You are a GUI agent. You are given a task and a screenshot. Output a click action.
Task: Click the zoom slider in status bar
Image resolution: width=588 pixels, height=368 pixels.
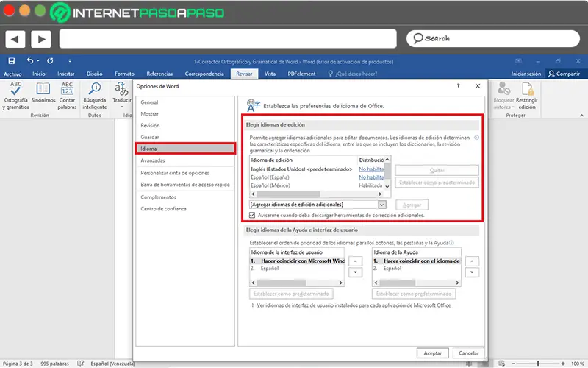(538, 364)
